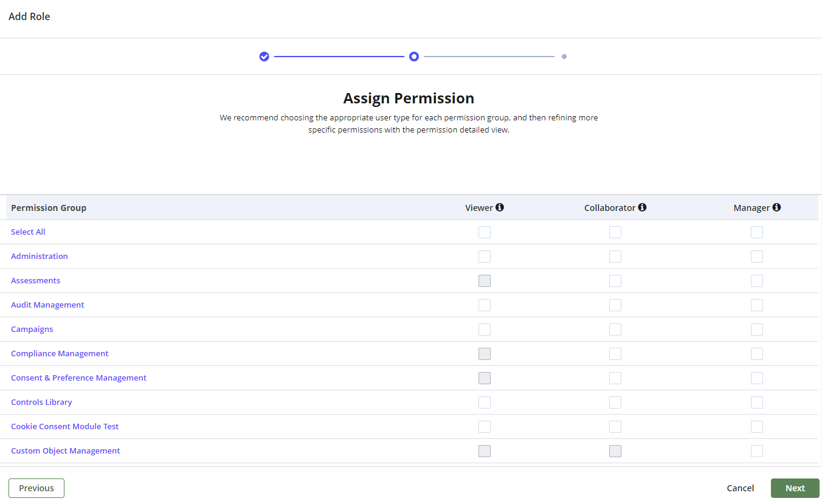Click the info icon next to Manager
The height and width of the screenshot is (504, 822).
click(777, 207)
